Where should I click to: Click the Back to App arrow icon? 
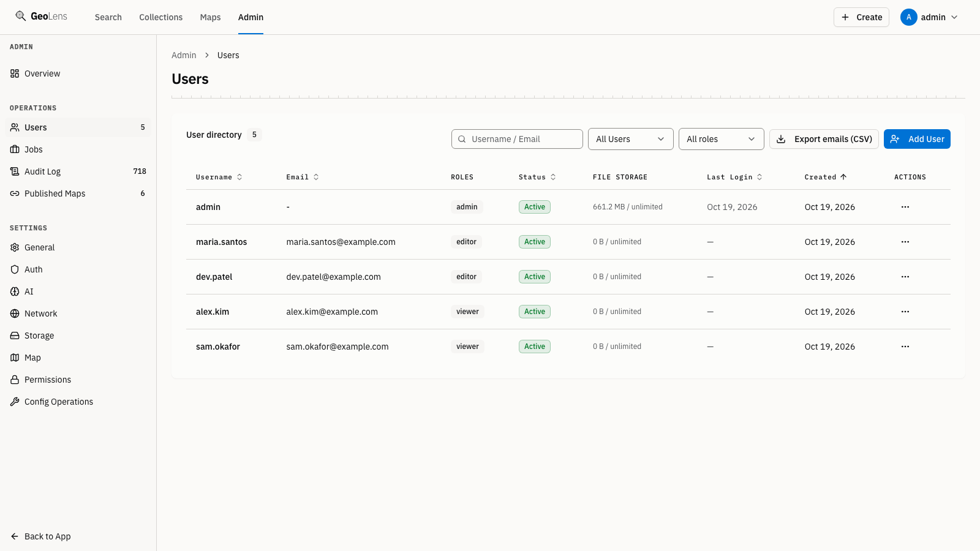click(15, 536)
